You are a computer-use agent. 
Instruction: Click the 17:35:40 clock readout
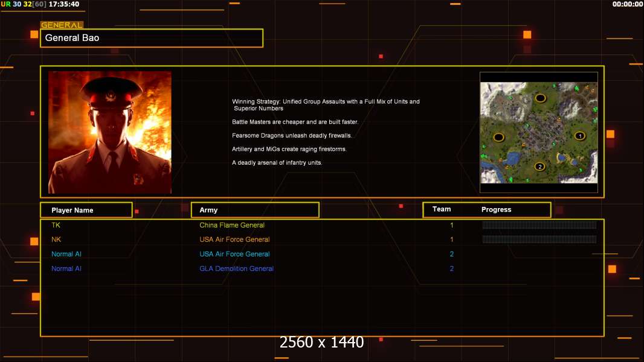coord(64,4)
